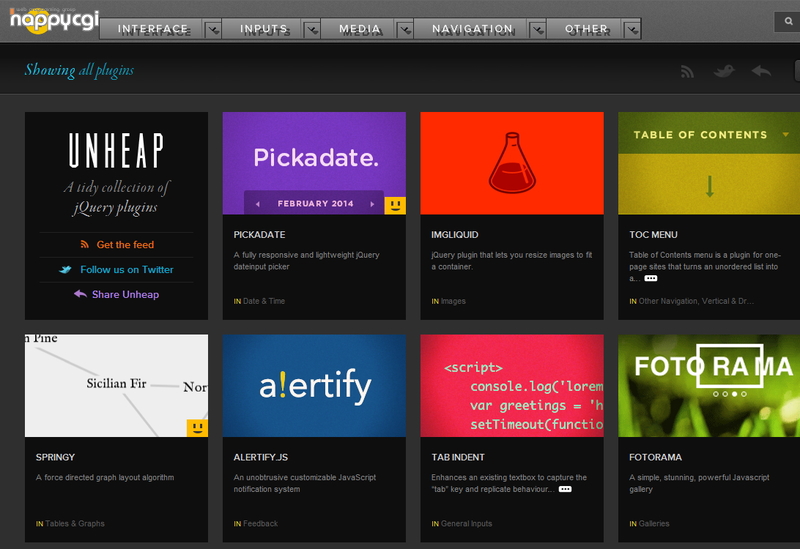Click the Tables & Graphs category link
The height and width of the screenshot is (549, 800).
tap(74, 523)
